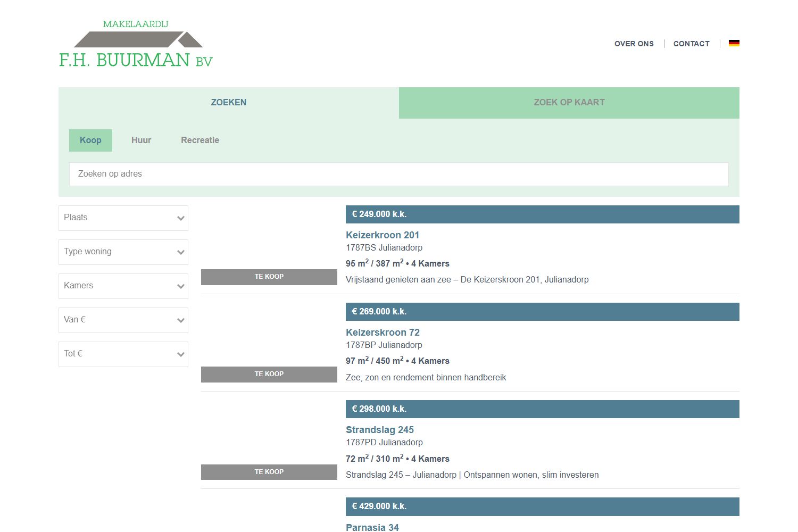Open the OVER ONS page
This screenshot has width=798, height=532.
[634, 44]
